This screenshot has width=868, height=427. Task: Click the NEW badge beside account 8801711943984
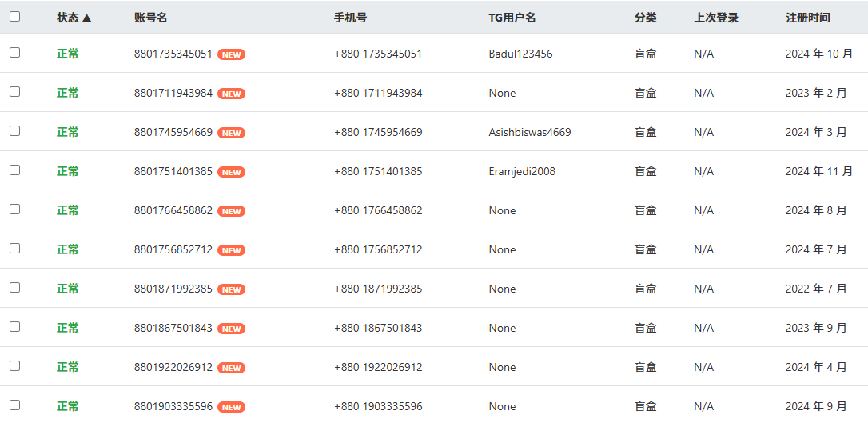coord(231,94)
